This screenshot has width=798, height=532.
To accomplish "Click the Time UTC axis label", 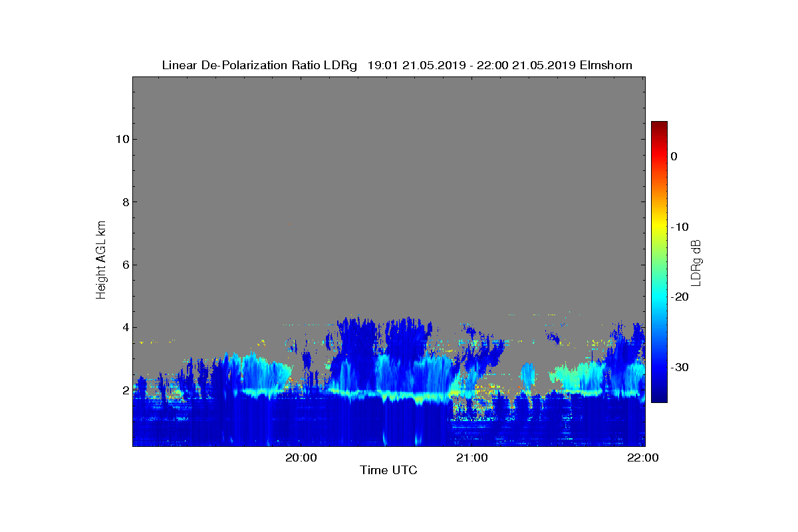I will pyautogui.click(x=388, y=470).
